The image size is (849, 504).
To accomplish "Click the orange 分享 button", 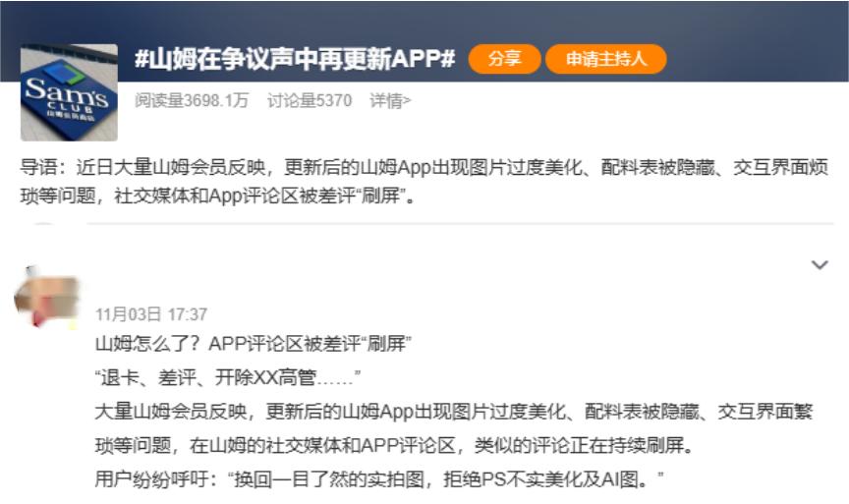I will (504, 59).
